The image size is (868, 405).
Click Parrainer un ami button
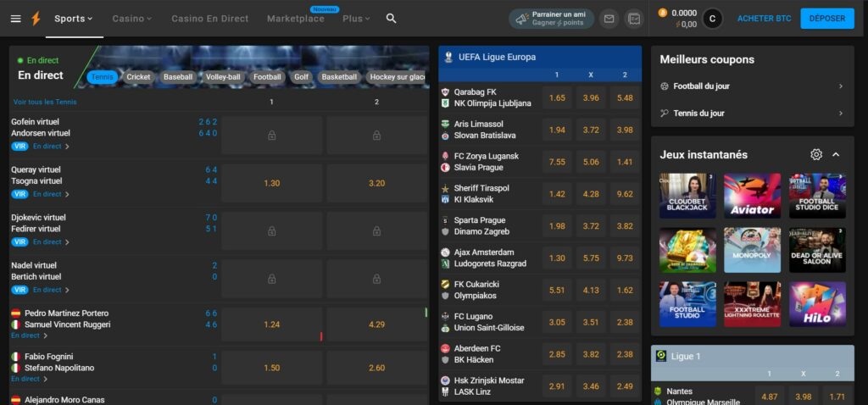[x=551, y=19]
